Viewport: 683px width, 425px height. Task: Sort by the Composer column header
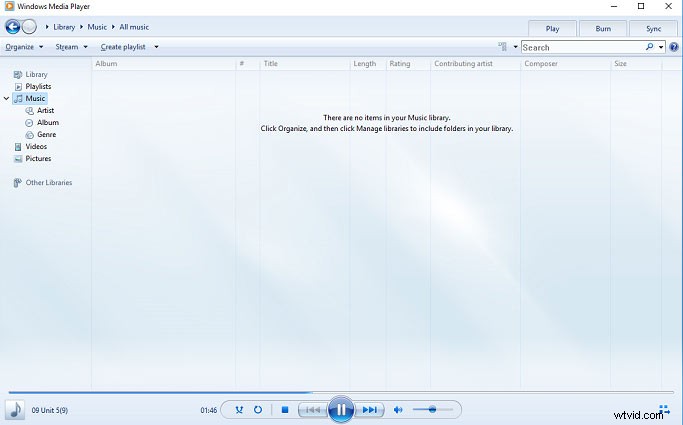click(565, 64)
